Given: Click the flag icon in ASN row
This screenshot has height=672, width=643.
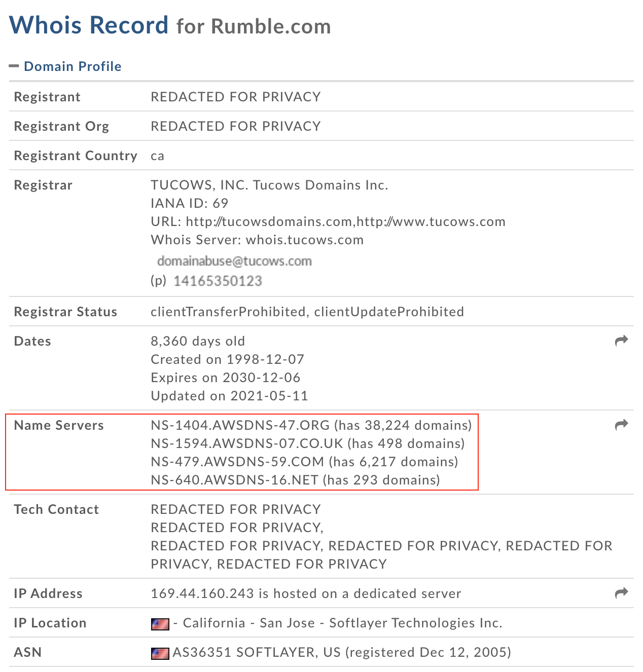Looking at the screenshot, I should click(160, 653).
